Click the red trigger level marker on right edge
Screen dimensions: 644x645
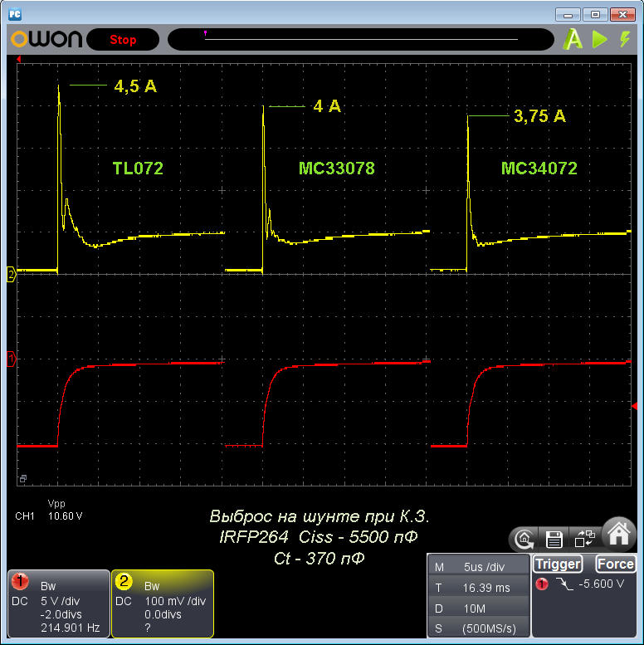click(x=635, y=405)
